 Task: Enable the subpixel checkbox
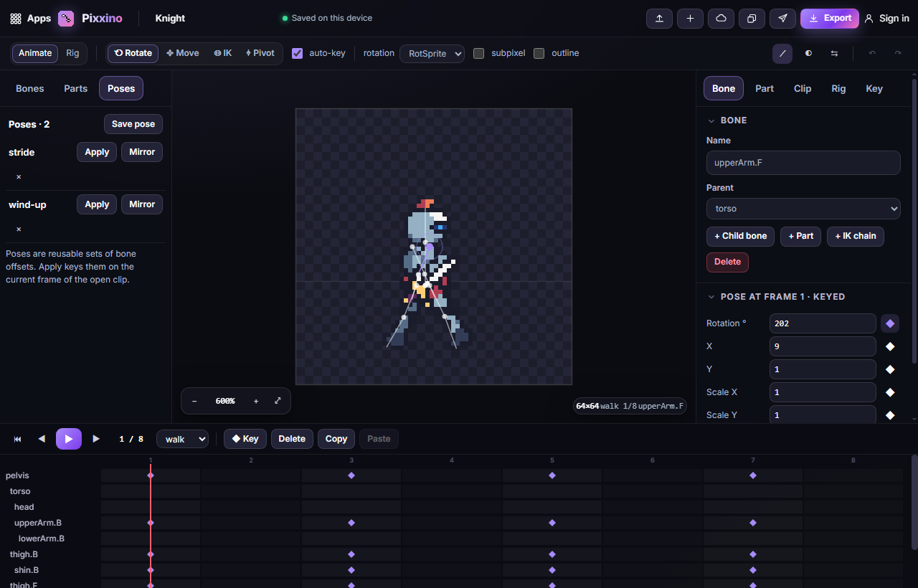point(479,53)
